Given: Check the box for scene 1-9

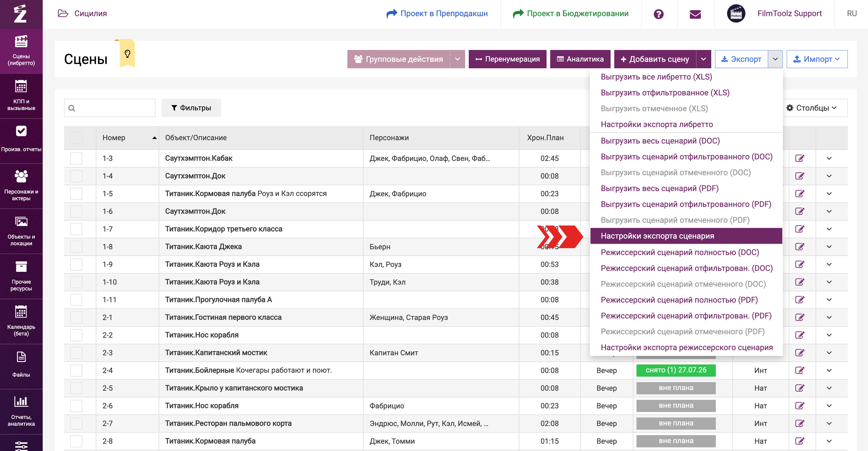Looking at the screenshot, I should [76, 264].
